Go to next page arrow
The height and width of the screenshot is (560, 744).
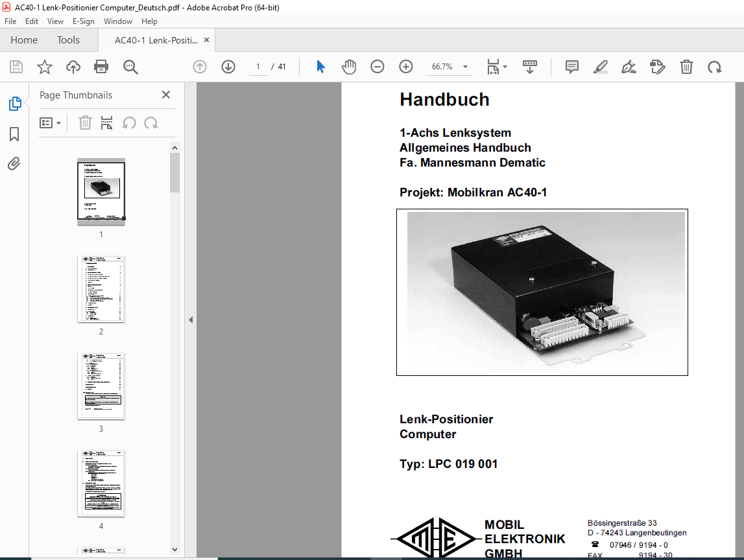coord(228,67)
